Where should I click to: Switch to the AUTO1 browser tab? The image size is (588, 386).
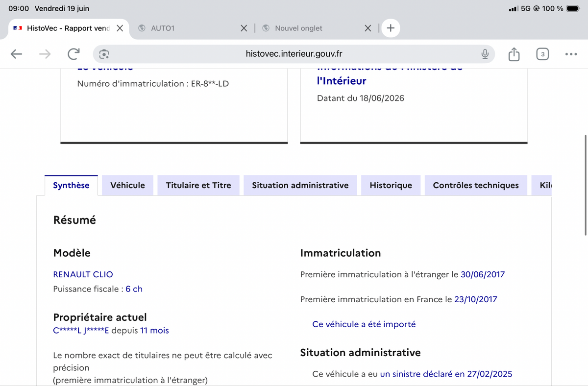point(186,28)
